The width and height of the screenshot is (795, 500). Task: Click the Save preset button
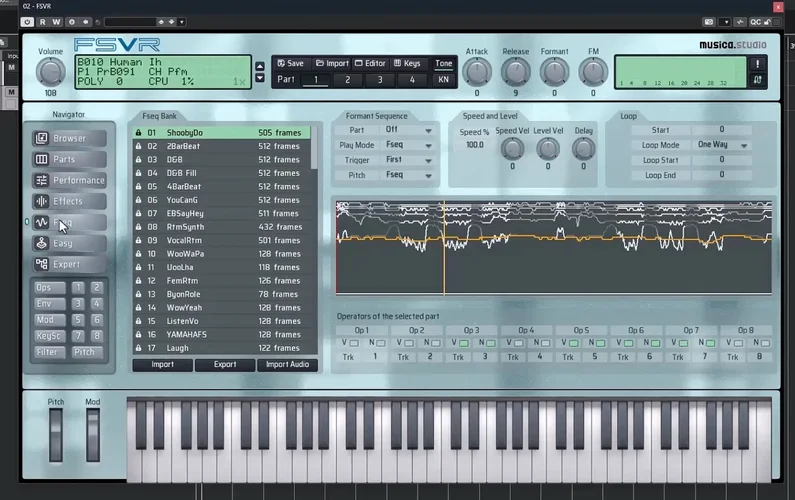click(x=291, y=63)
